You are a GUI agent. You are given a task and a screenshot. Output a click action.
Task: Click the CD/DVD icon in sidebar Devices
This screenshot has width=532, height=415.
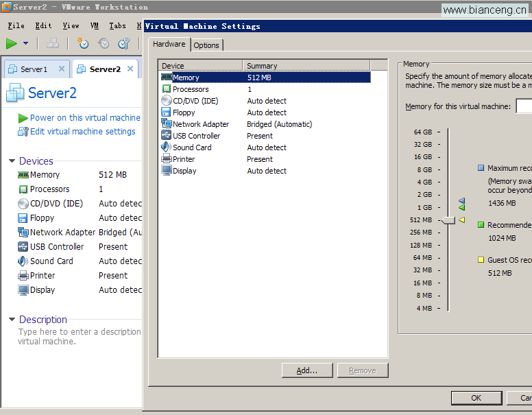click(x=23, y=204)
